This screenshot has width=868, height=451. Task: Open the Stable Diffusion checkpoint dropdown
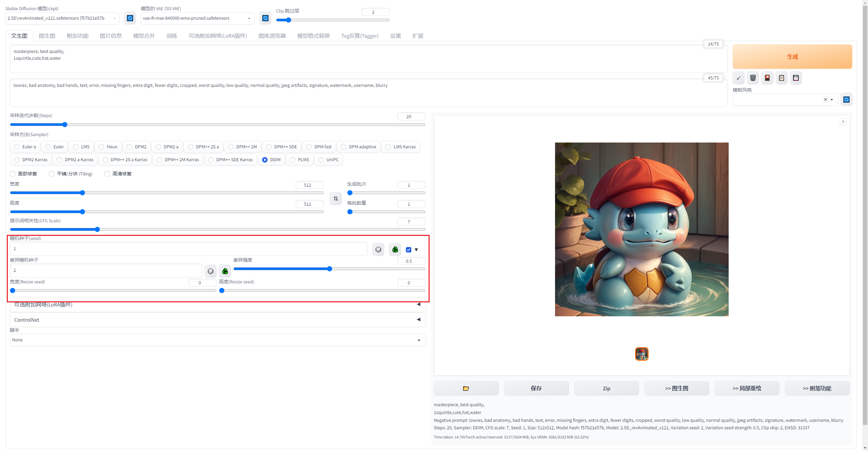[x=62, y=18]
